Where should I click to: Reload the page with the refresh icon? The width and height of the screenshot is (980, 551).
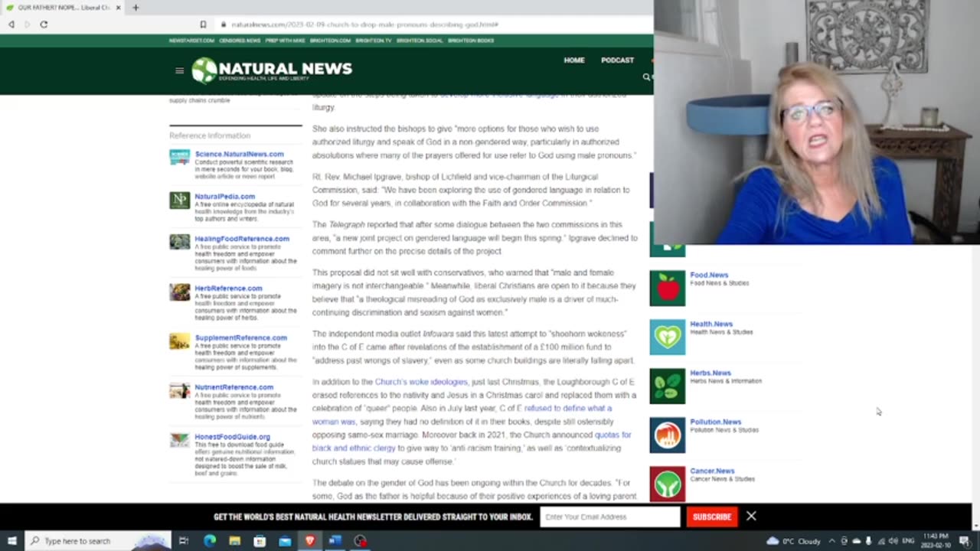44,24
